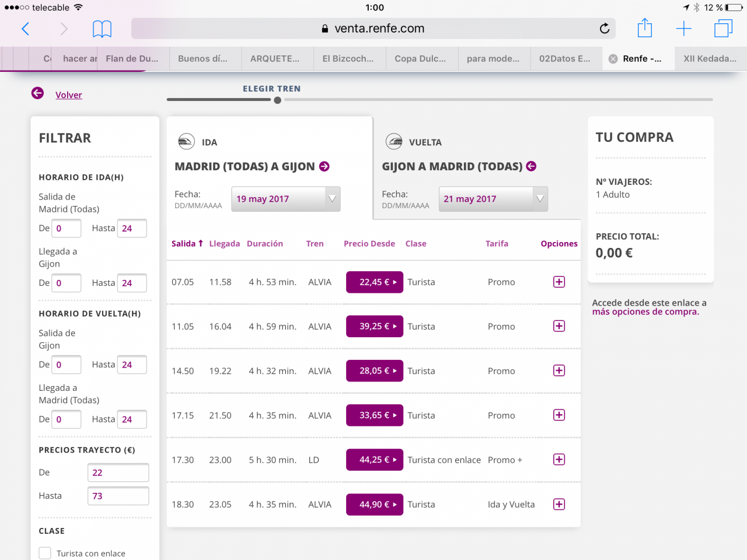Edit Salida de Madrid Hasta hour field
The width and height of the screenshot is (747, 560).
tap(132, 228)
